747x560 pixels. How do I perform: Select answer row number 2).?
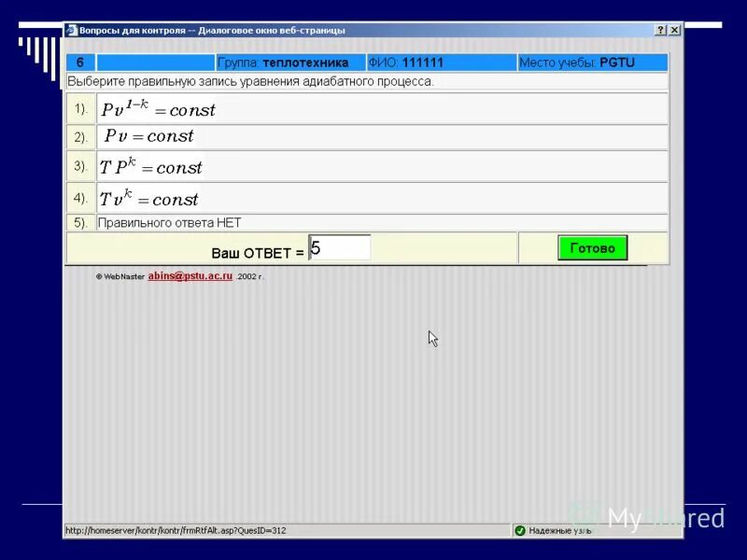coord(81,137)
